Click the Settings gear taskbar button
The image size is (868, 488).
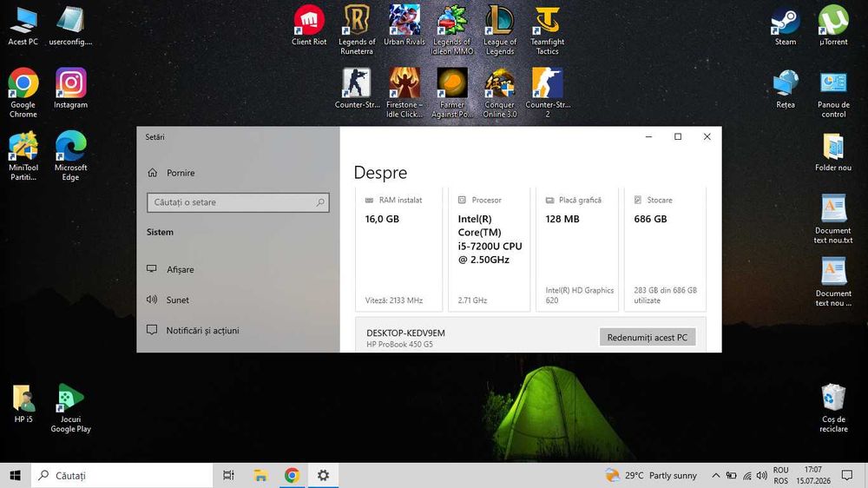[x=323, y=475]
